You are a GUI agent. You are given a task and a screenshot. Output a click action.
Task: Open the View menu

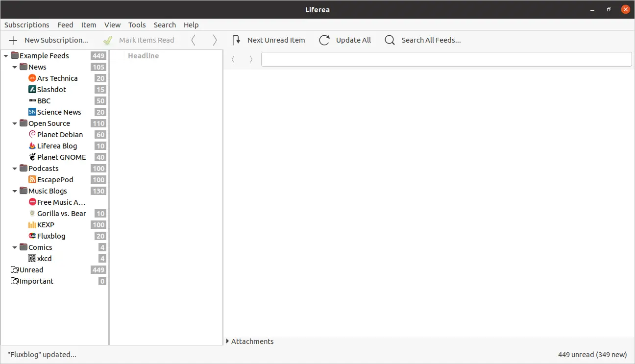[112, 25]
